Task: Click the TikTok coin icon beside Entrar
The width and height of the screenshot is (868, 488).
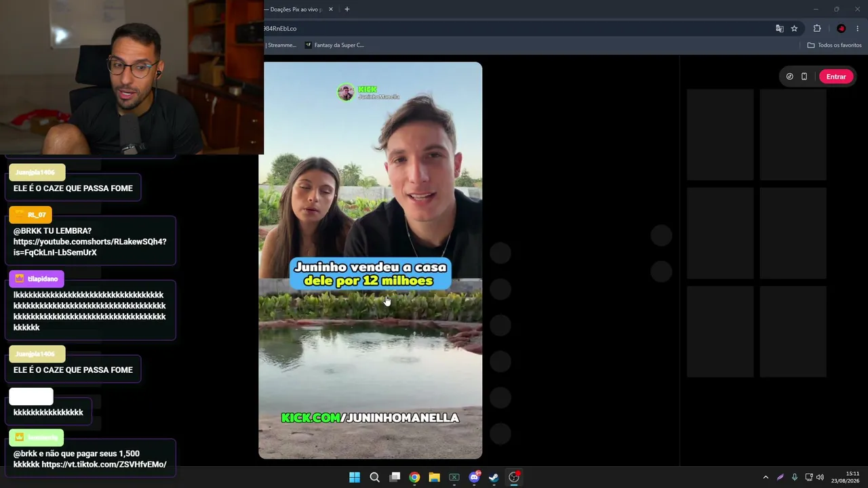Action: (789, 77)
